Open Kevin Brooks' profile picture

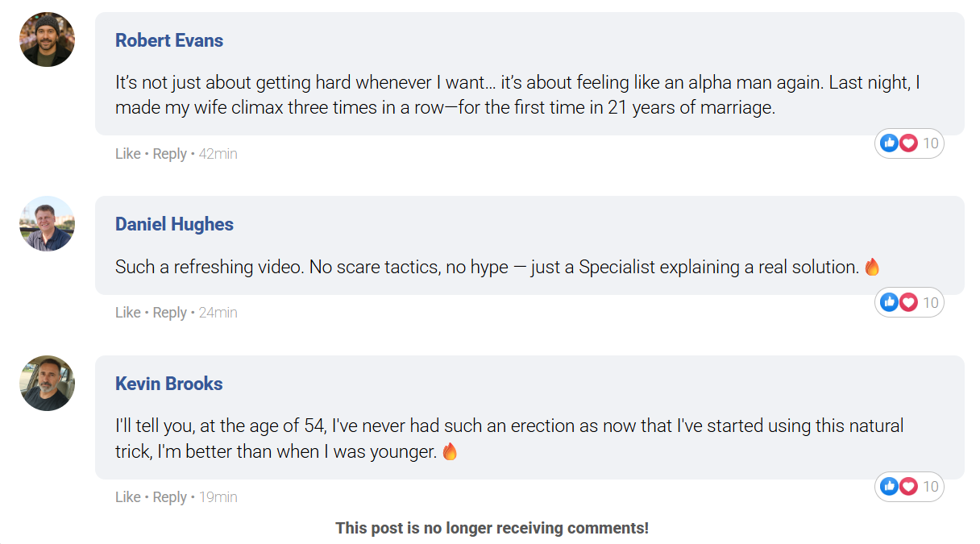(48, 383)
